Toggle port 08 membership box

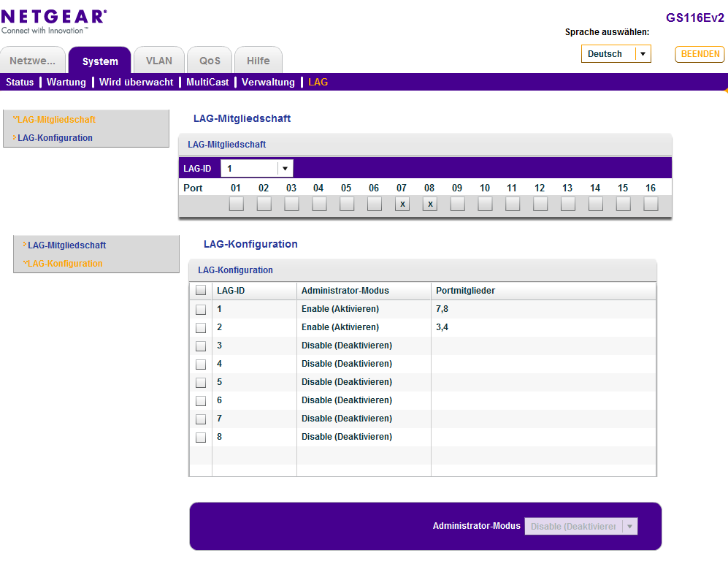(x=429, y=205)
